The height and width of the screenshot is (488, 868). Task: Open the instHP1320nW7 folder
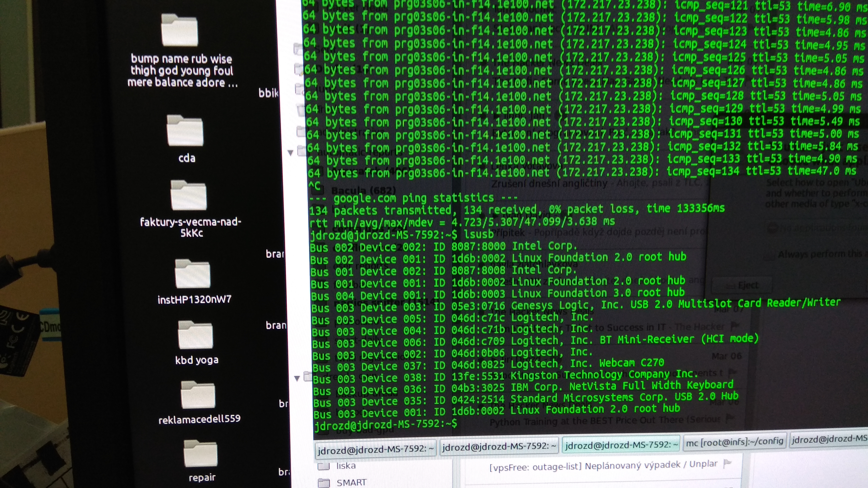[192, 274]
